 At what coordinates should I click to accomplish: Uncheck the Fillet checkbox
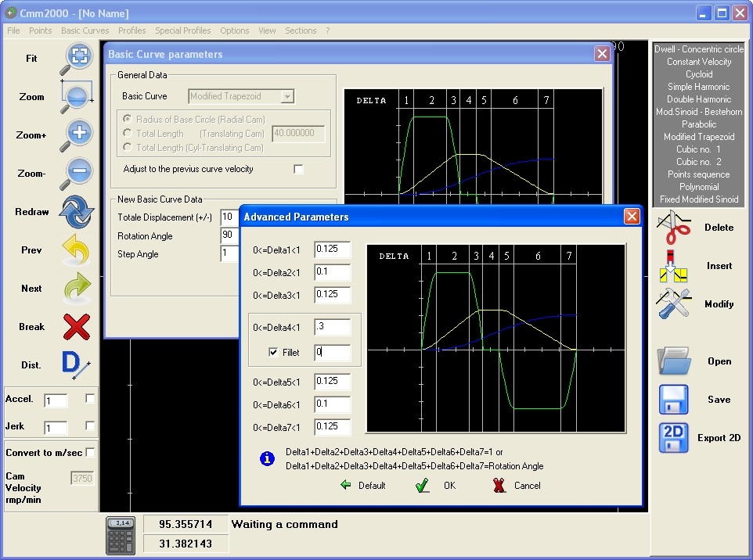coord(273,352)
